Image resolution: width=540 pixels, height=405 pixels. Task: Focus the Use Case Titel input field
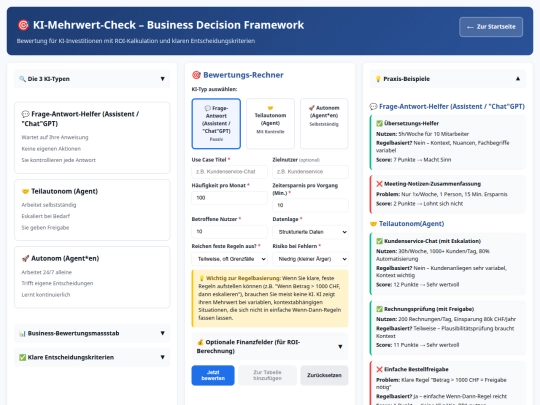pyautogui.click(x=229, y=172)
